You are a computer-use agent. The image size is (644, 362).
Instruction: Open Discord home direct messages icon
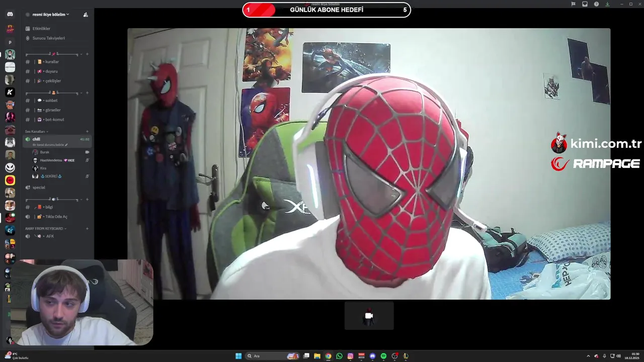[10, 14]
